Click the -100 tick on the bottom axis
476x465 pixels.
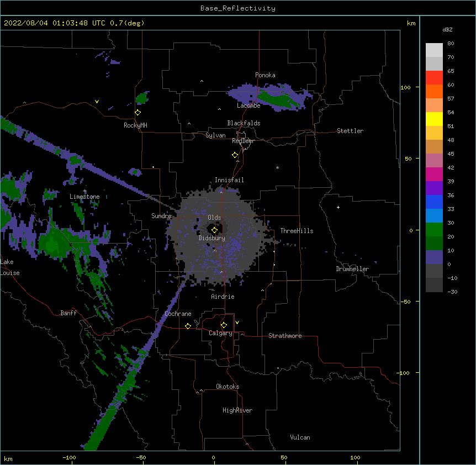pyautogui.click(x=69, y=457)
